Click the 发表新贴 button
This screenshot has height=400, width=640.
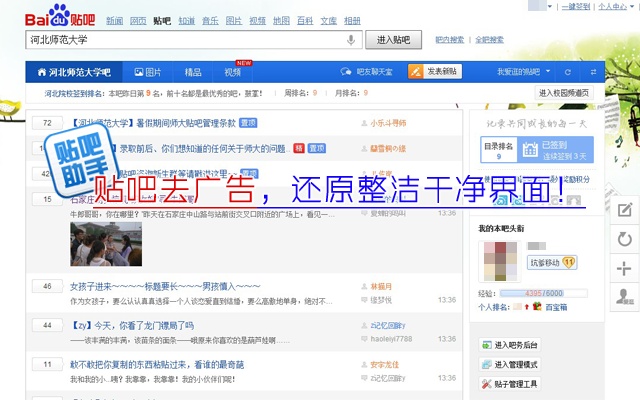click(435, 71)
